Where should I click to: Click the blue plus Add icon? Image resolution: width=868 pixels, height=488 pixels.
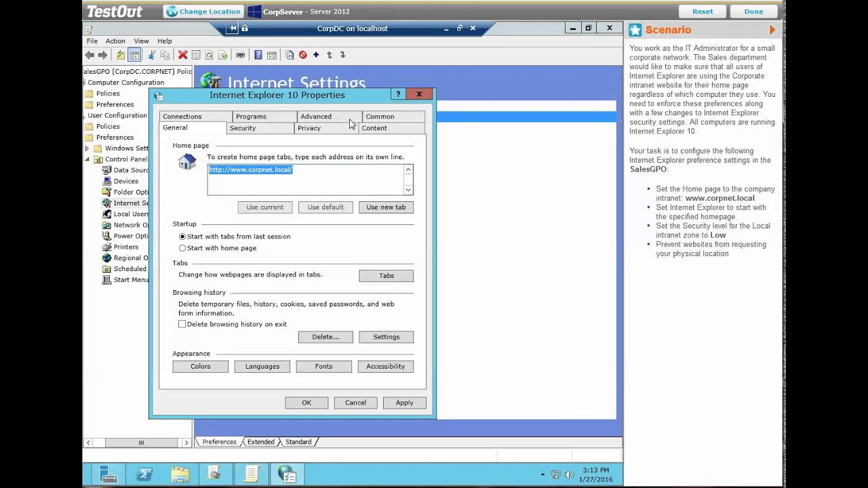click(316, 55)
